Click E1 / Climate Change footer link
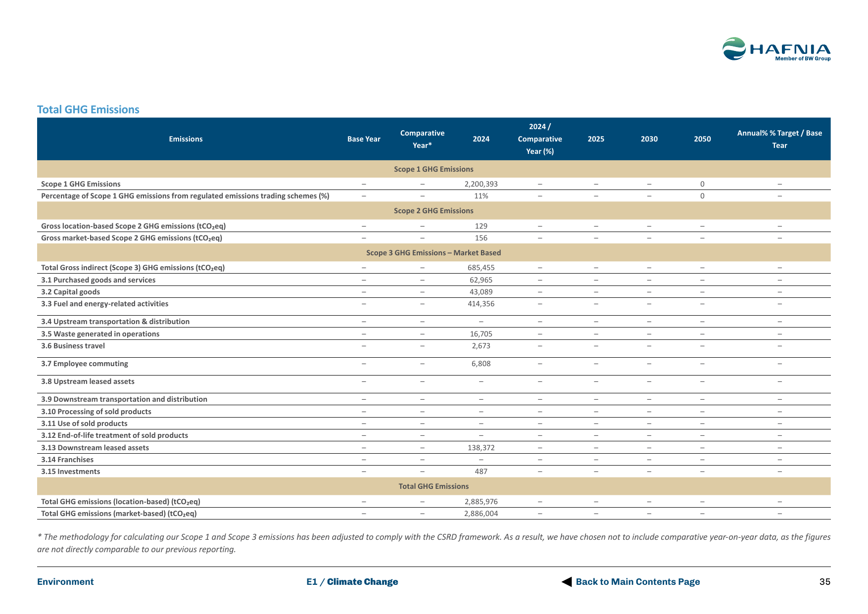868x614 pixels. pyautogui.click(x=352, y=582)
